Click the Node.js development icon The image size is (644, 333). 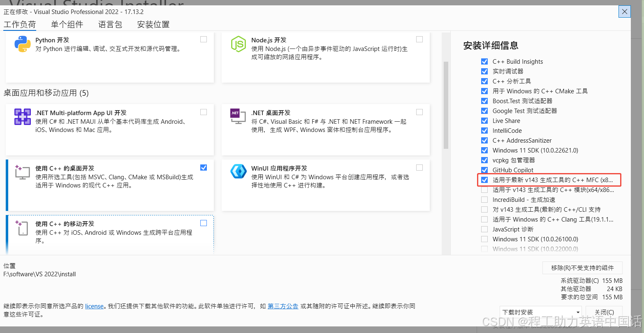tap(238, 44)
